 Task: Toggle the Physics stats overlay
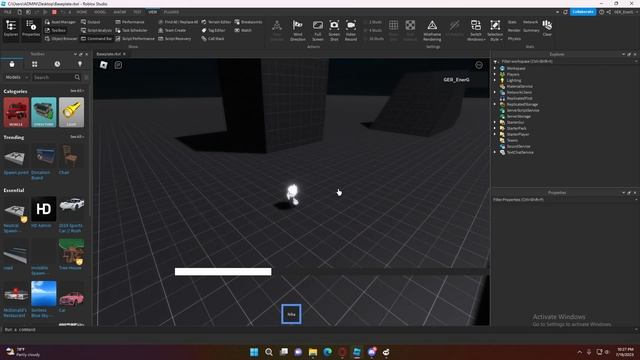coord(514,38)
